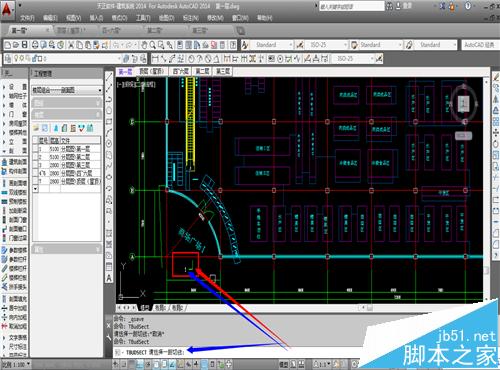Click the Cut scissors icon
500x370 pixels.
click(71, 45)
